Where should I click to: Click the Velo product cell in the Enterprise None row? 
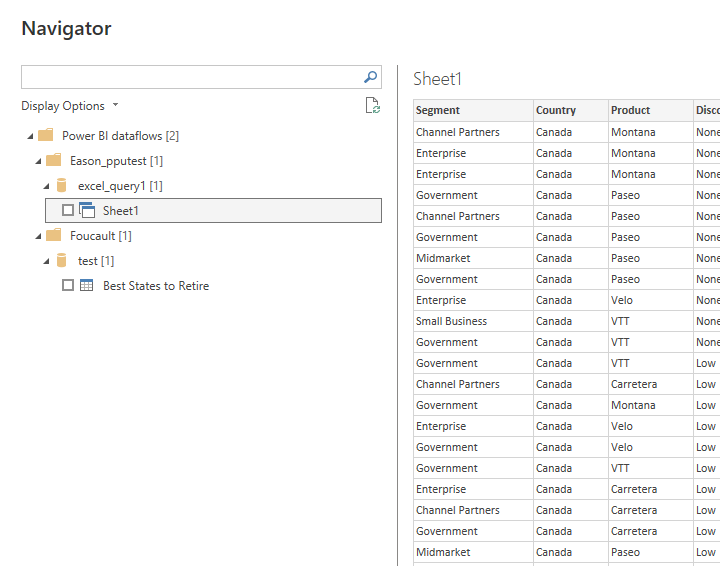[651, 300]
